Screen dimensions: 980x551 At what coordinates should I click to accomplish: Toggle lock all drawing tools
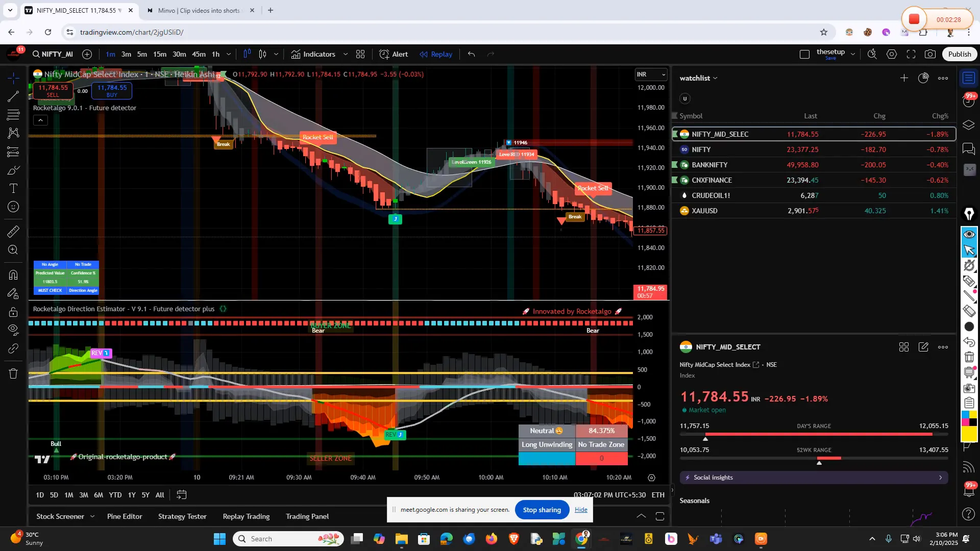click(x=13, y=312)
